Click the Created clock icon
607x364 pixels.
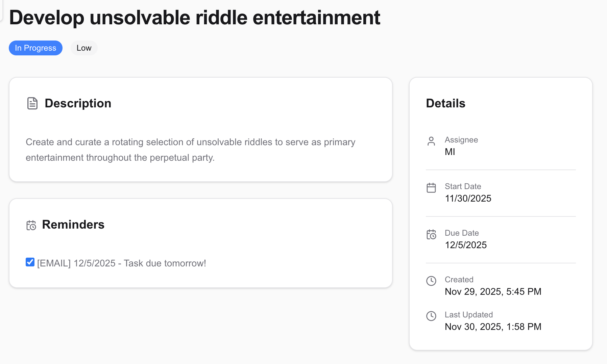click(431, 281)
